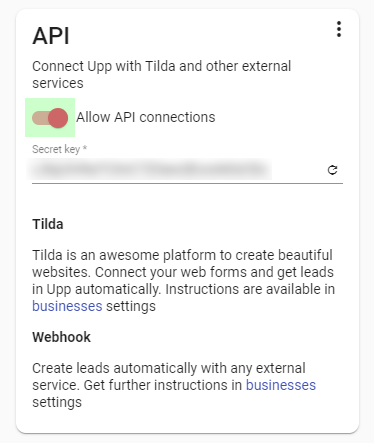The height and width of the screenshot is (443, 374).
Task: Click the "Secret key *" field label
Action: (59, 149)
